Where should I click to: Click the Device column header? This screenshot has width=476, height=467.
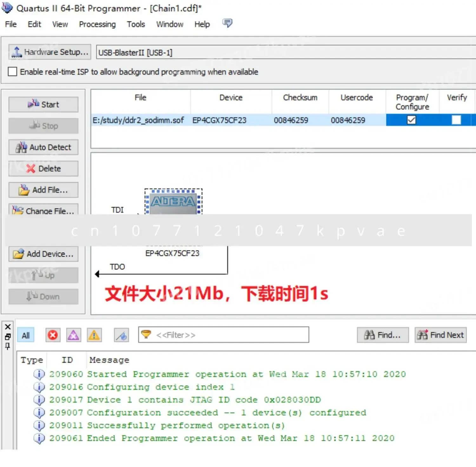[231, 101]
